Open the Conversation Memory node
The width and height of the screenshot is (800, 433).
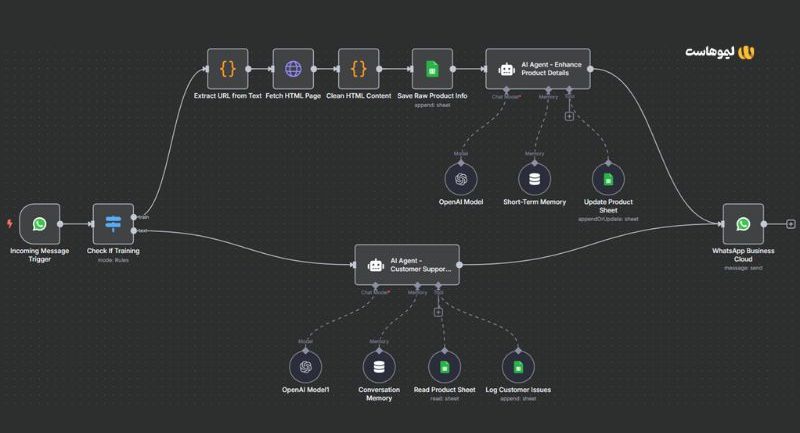379,366
